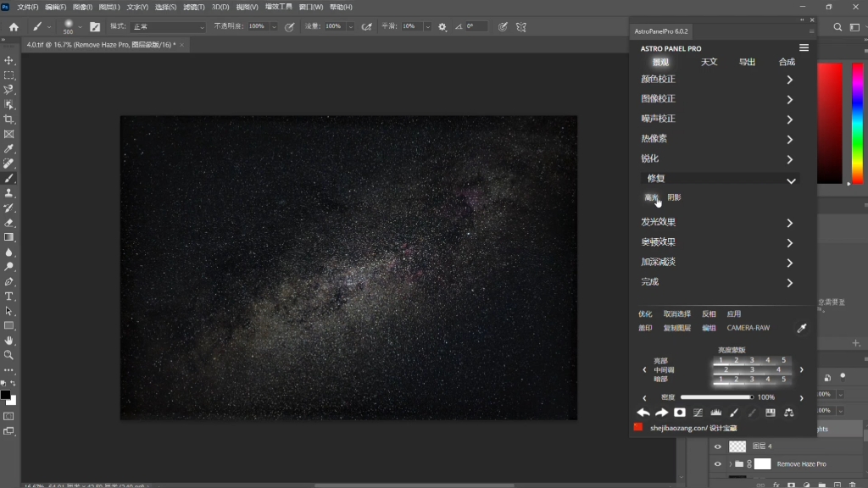Screen dimensions: 868x488
Task: Toggle Quick Mask mode button
Action: pos(8,416)
